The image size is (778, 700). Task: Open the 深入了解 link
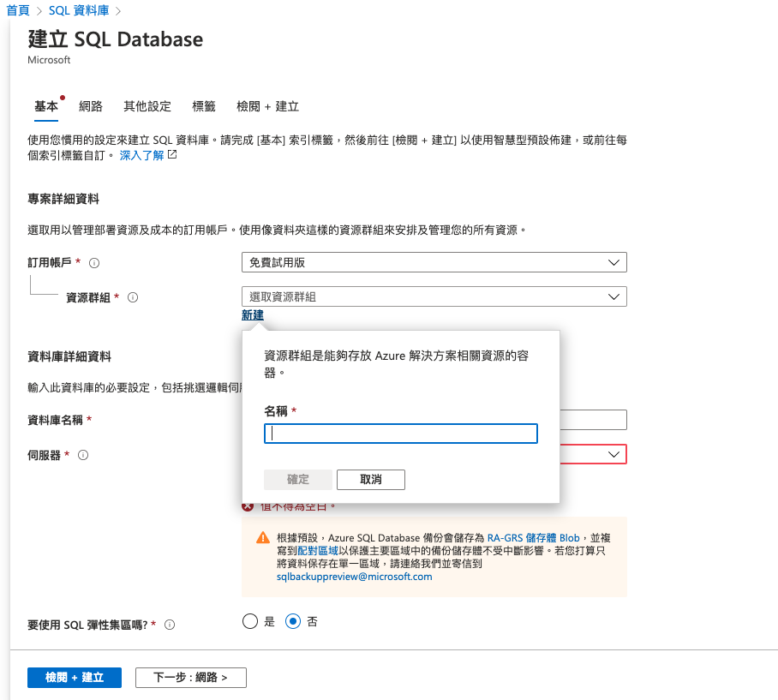point(141,155)
